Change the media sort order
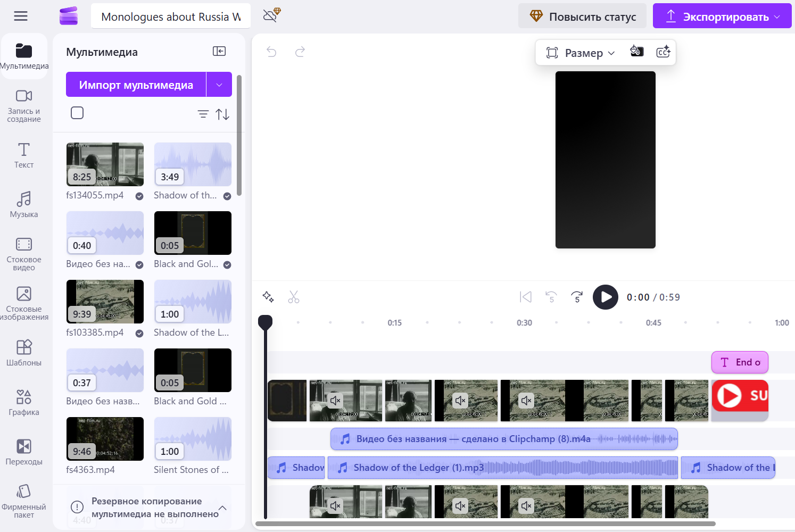795x532 pixels. 222,114
